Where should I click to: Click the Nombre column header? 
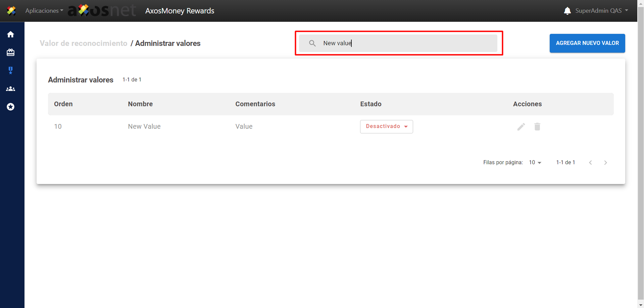point(140,104)
